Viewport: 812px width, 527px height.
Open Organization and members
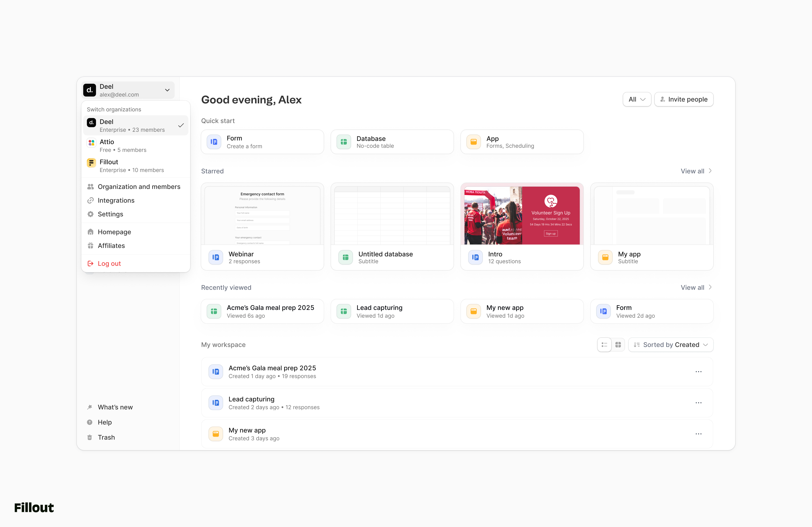[135, 187]
